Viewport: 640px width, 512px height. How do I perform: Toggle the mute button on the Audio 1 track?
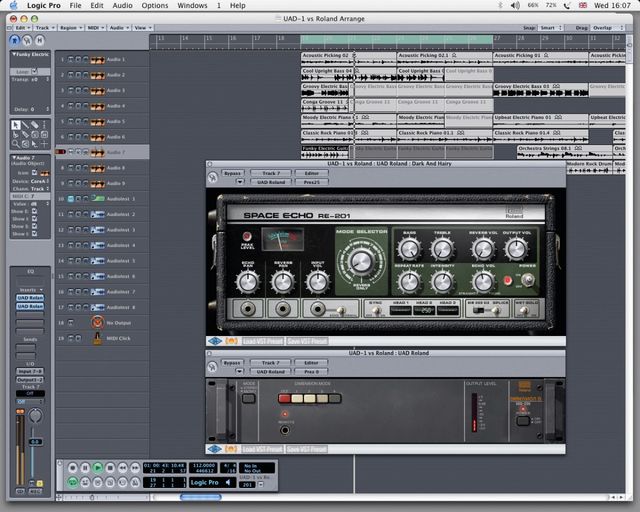[x=71, y=60]
